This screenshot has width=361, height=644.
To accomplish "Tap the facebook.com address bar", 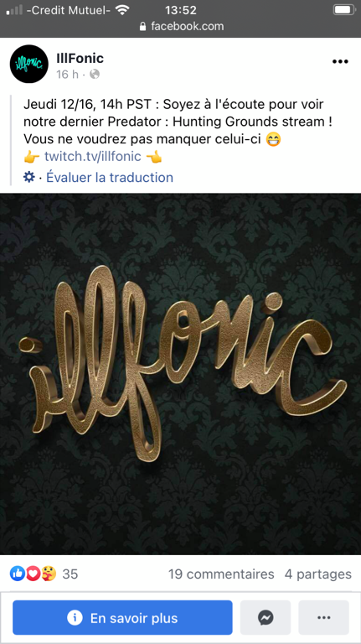I will tap(181, 26).
